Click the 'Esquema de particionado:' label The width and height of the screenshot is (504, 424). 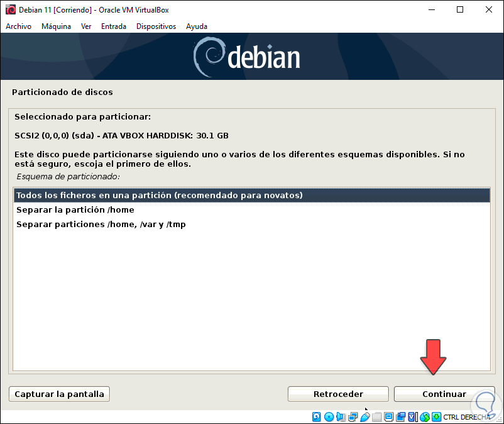68,177
